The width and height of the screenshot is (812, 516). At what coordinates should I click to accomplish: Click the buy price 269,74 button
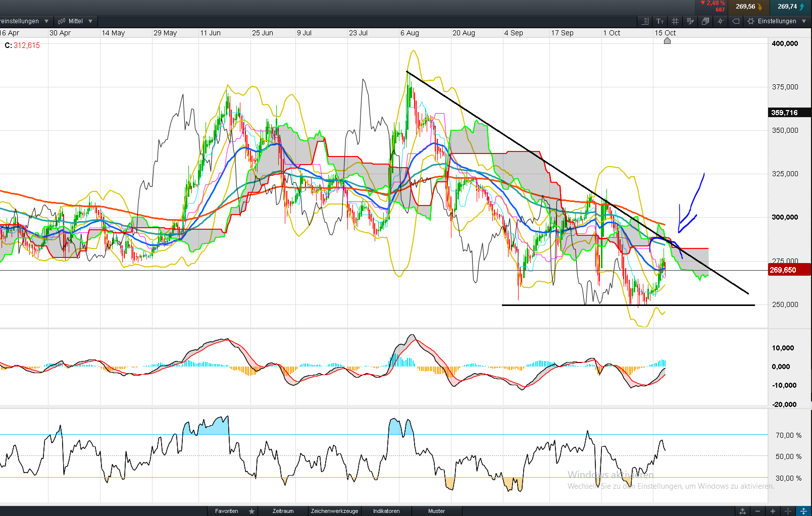pos(790,7)
